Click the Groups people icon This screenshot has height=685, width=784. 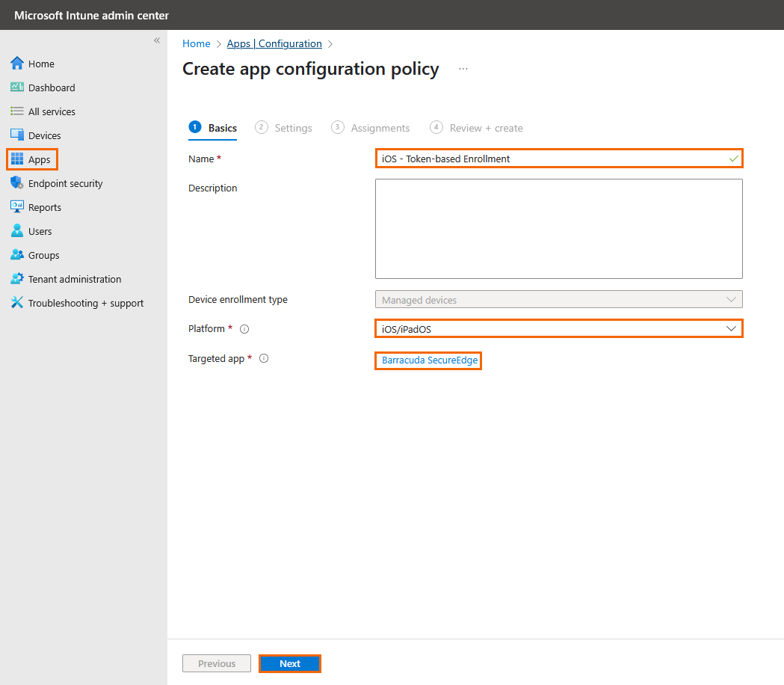[17, 255]
